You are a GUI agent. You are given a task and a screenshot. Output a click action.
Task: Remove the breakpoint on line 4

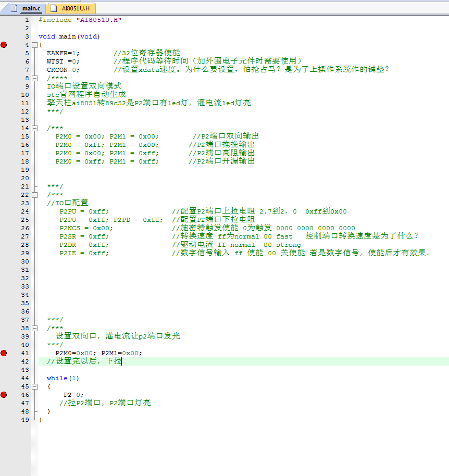[4, 45]
